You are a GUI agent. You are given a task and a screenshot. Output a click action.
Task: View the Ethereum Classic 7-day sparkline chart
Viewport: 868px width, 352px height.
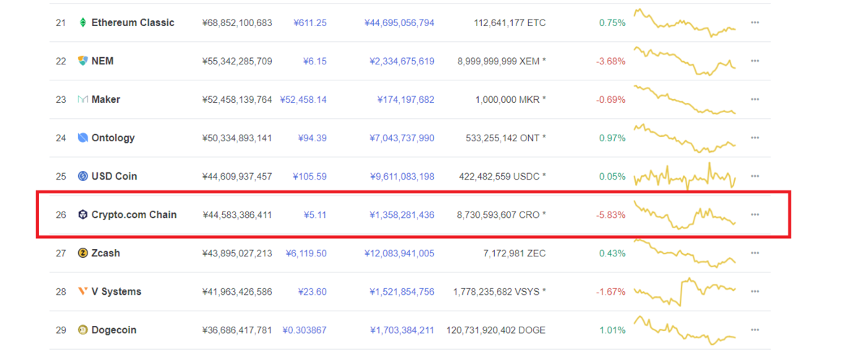tap(684, 22)
